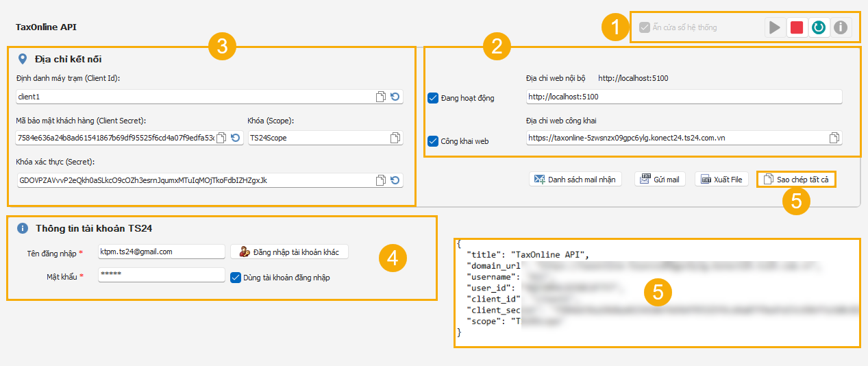Regenerate the Client Id with the reset icon

395,97
